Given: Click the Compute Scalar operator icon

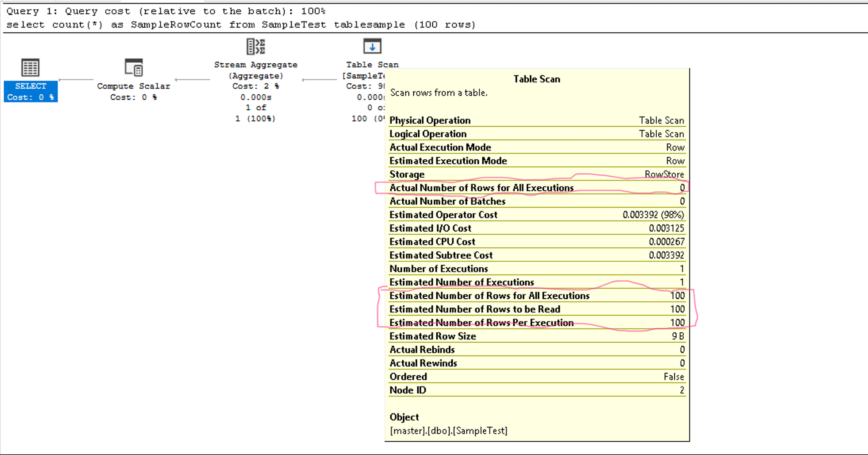Looking at the screenshot, I should tap(133, 67).
